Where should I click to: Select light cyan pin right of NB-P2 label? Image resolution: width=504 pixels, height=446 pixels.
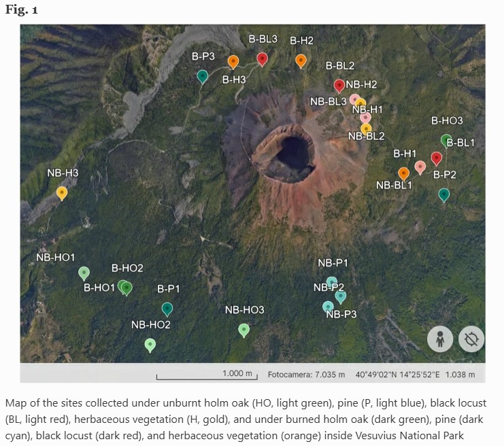340,296
